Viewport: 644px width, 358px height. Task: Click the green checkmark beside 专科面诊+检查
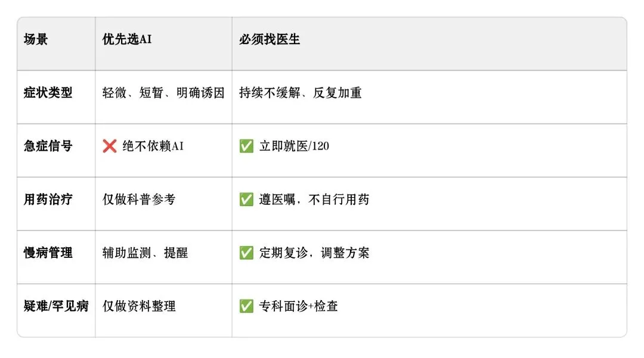[x=246, y=306]
